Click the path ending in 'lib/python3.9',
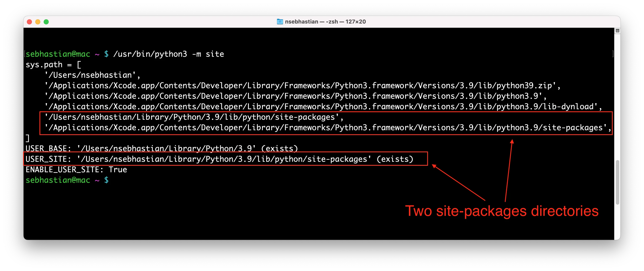 point(296,96)
